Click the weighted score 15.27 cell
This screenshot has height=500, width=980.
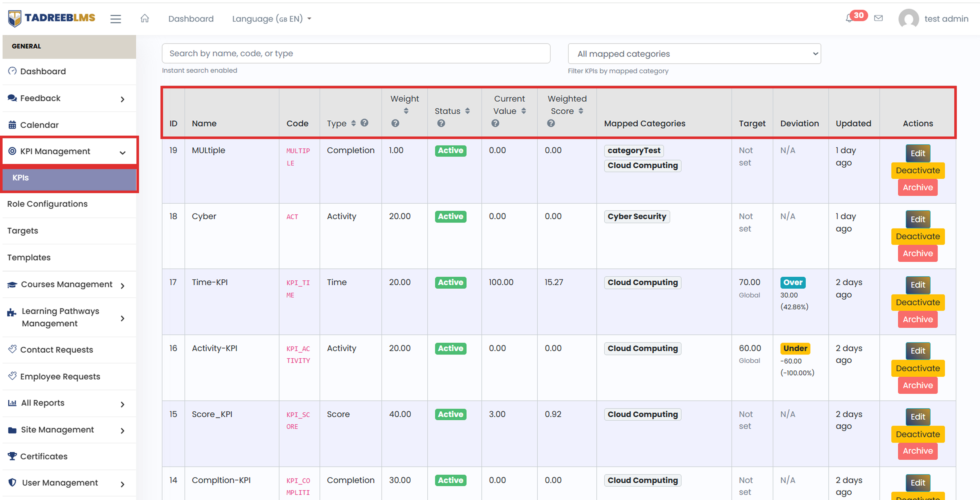(554, 282)
